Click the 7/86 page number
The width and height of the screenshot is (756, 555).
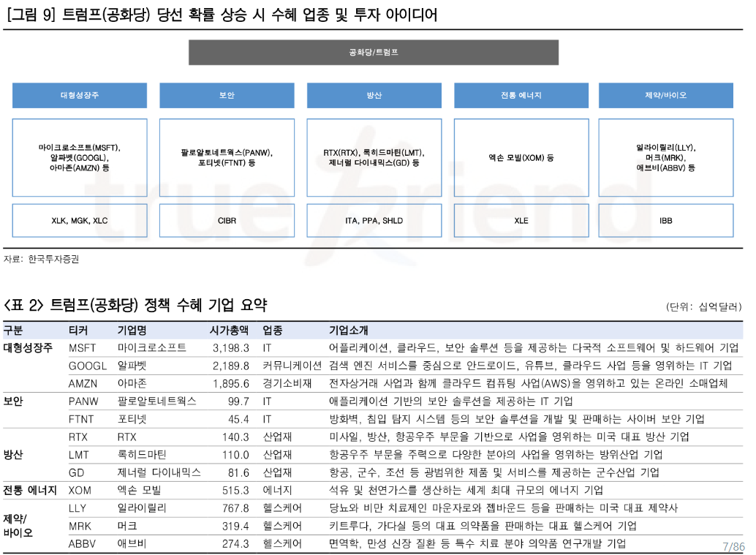pos(734,547)
